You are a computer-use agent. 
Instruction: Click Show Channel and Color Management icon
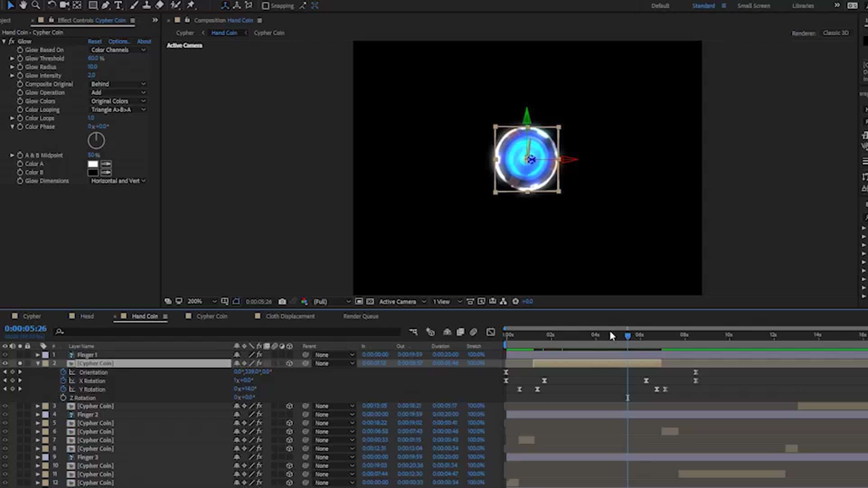pyautogui.click(x=304, y=301)
